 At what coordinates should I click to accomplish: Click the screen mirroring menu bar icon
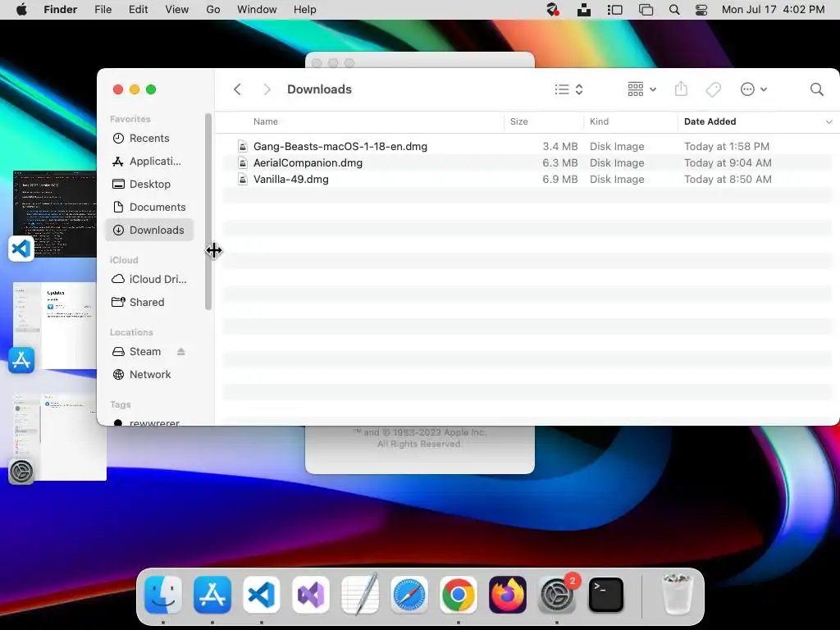(646, 10)
